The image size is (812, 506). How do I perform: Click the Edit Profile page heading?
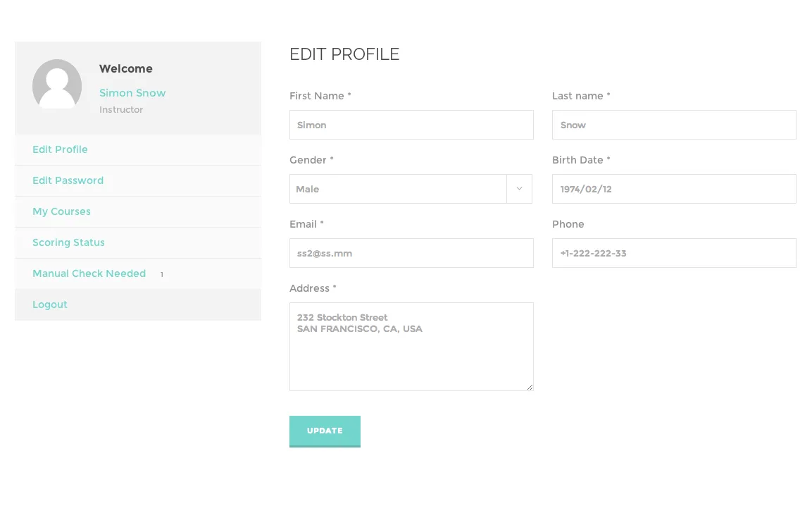pyautogui.click(x=344, y=54)
